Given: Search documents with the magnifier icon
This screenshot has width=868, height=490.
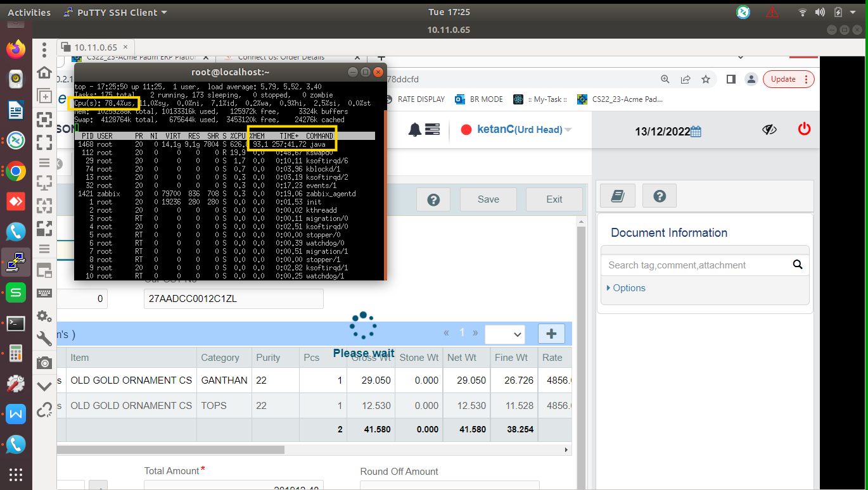Looking at the screenshot, I should 798,265.
